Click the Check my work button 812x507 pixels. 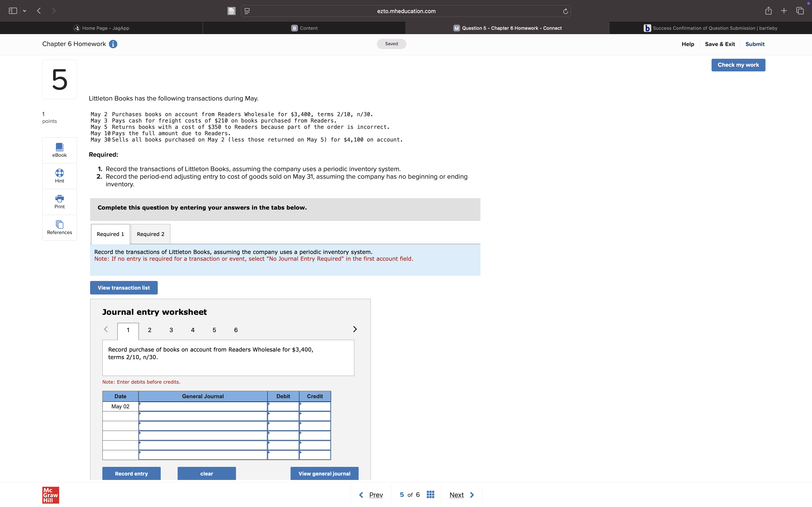[x=738, y=65]
